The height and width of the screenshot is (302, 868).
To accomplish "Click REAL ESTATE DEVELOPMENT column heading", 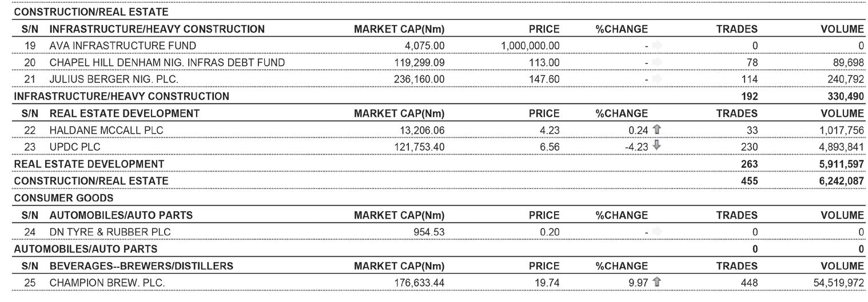I will pyautogui.click(x=125, y=113).
